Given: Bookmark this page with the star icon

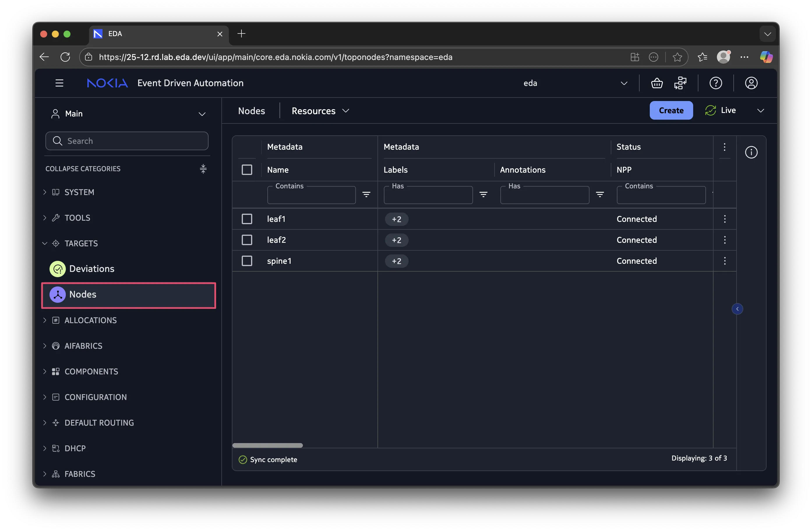Looking at the screenshot, I should click(677, 57).
